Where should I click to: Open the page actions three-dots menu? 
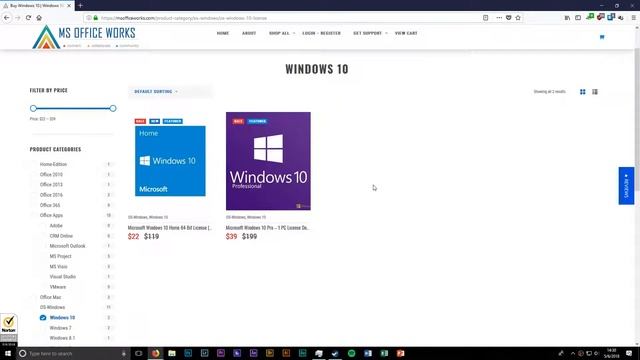pos(499,18)
